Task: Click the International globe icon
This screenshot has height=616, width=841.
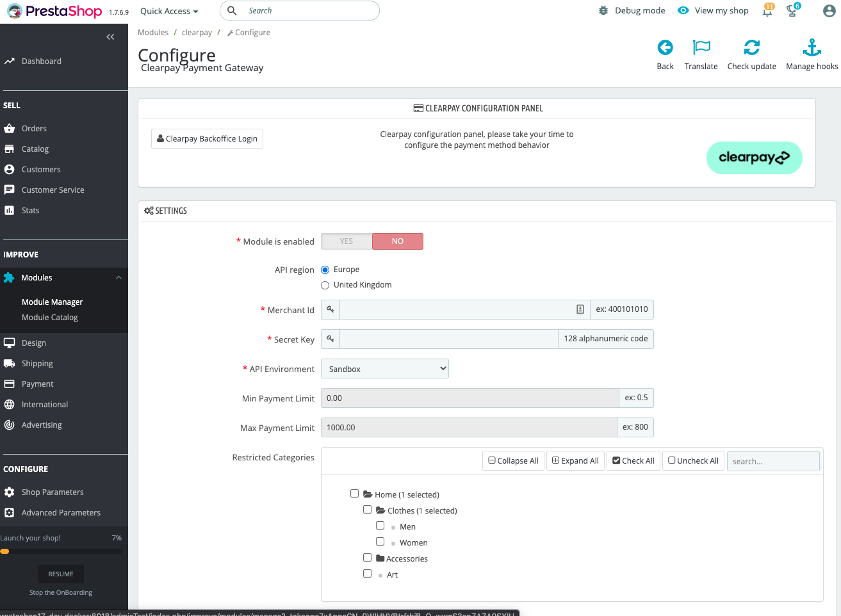Action: (x=9, y=405)
